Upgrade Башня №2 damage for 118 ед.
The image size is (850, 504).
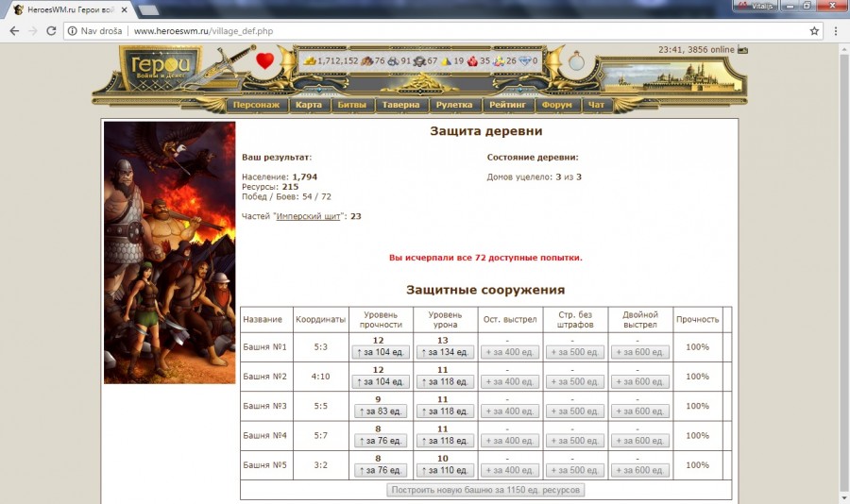click(x=445, y=381)
